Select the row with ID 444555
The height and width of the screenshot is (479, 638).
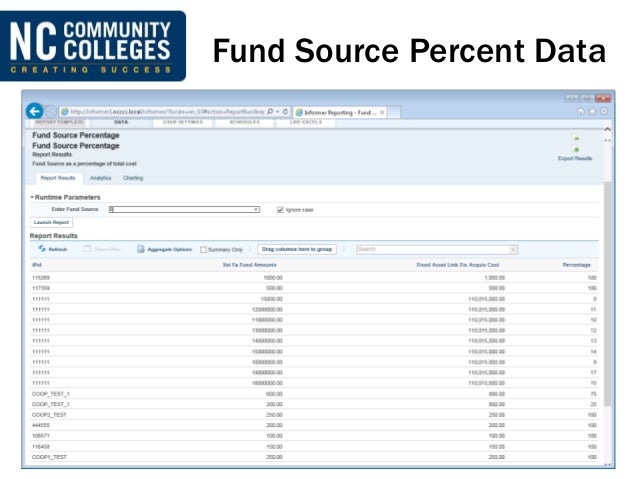[x=314, y=425]
